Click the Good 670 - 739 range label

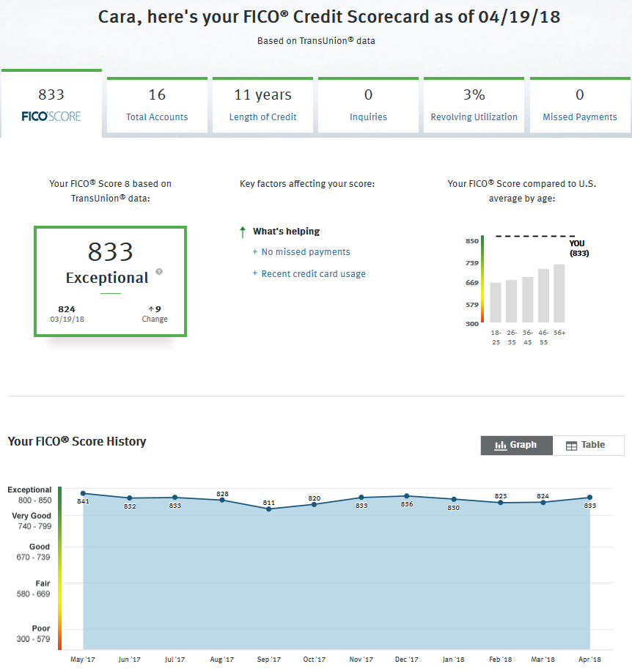[34, 552]
